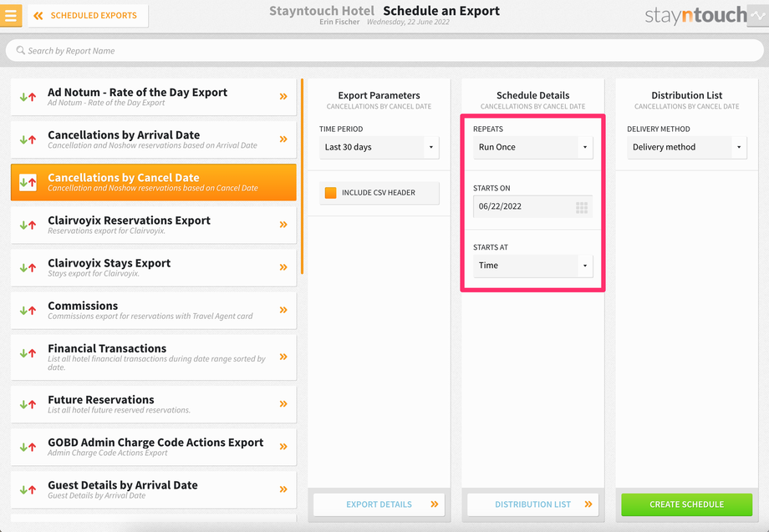The width and height of the screenshot is (769, 532).
Task: Focus the Search by Report Name field
Action: point(384,50)
